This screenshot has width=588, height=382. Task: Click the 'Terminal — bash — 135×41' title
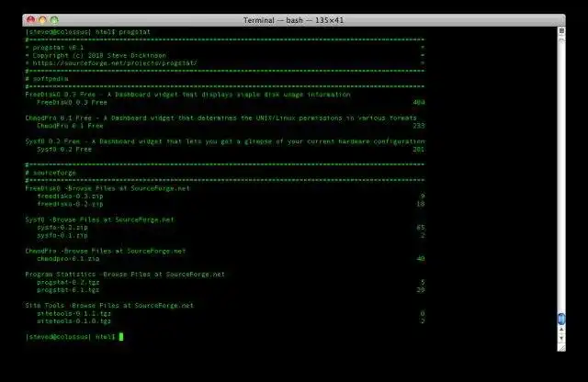point(293,20)
